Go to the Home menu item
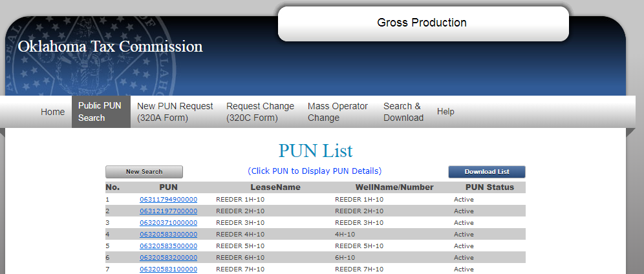 click(x=52, y=112)
